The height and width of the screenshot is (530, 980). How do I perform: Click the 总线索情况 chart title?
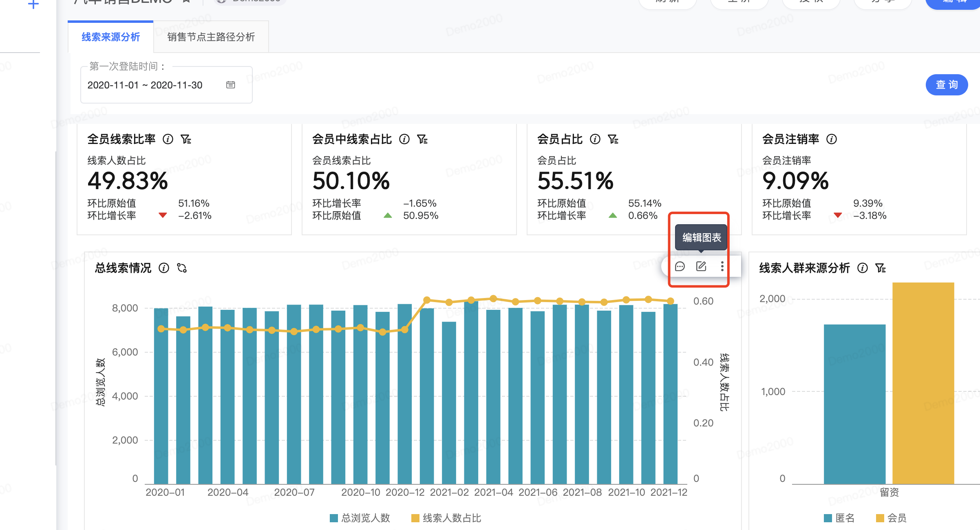(x=123, y=268)
